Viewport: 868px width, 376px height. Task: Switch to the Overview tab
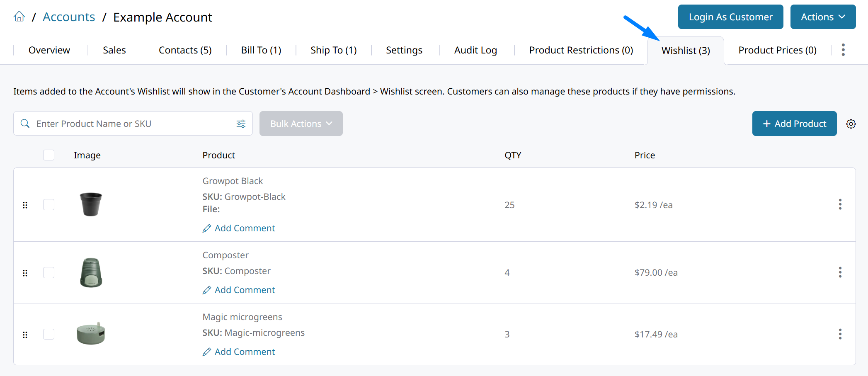coord(49,50)
